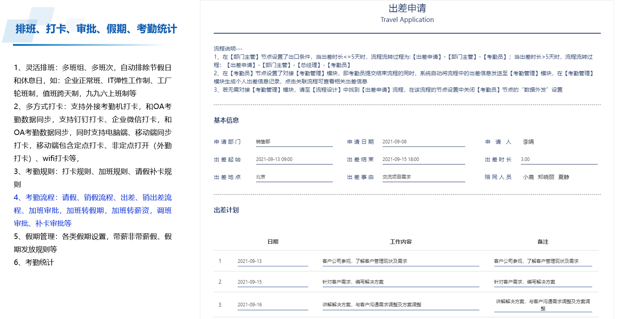This screenshot has width=644, height=319.
Task: Click the 申请部门 field label
Action: (x=227, y=142)
